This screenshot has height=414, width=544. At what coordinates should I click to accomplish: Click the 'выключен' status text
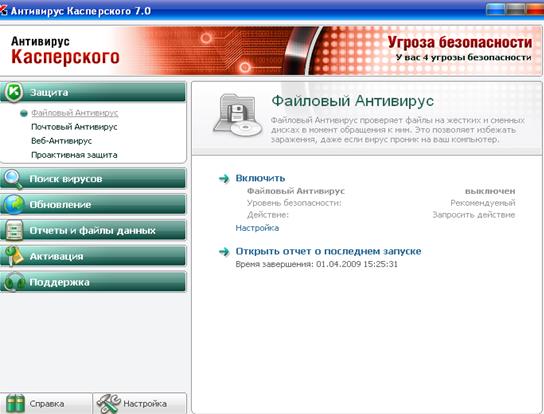point(490,191)
